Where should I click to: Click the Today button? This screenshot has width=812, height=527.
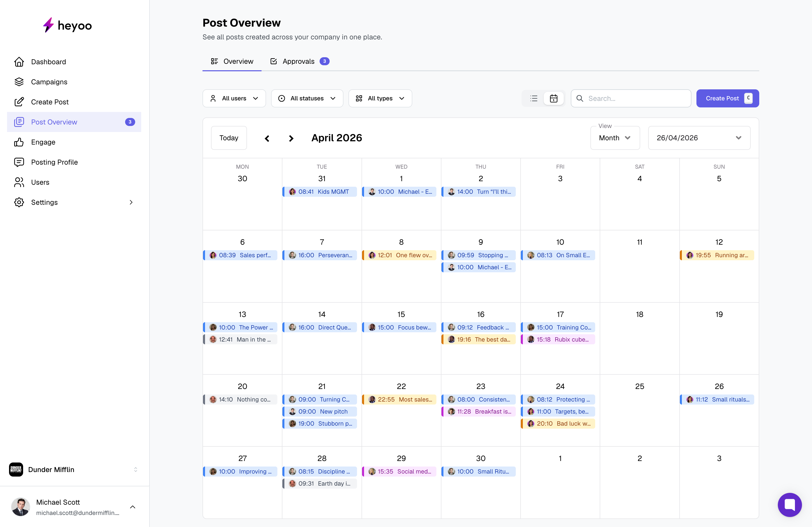coord(229,138)
